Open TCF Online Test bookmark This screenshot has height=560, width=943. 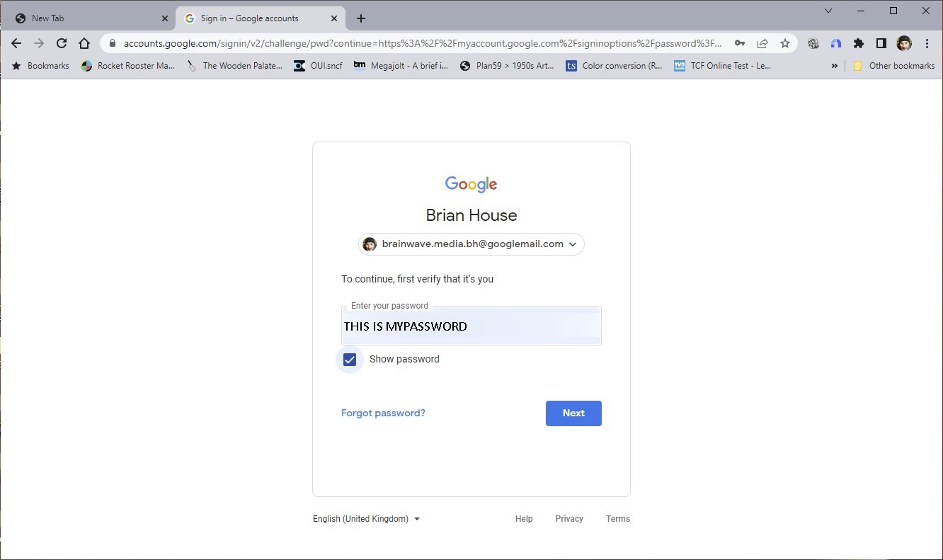[x=722, y=66]
